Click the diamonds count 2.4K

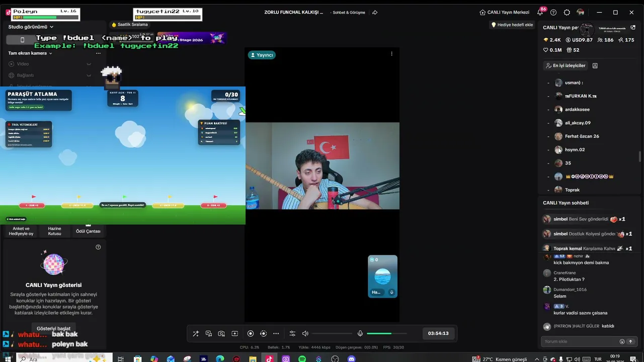tap(552, 40)
